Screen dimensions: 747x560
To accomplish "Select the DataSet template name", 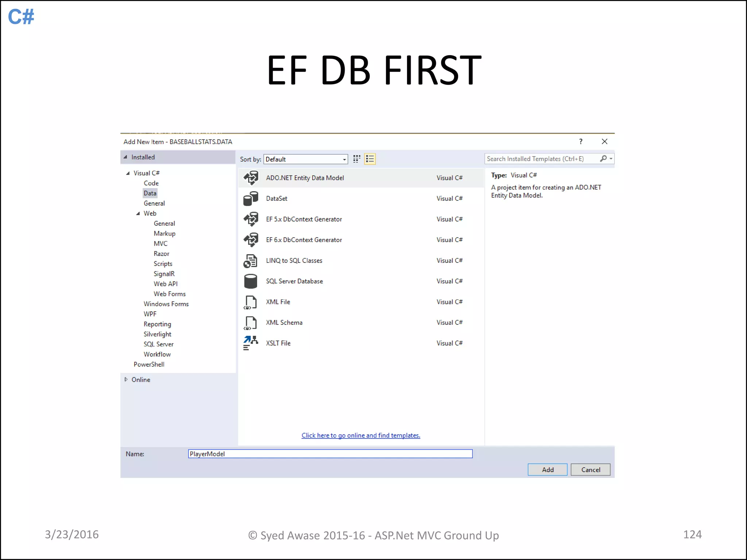I will click(276, 199).
